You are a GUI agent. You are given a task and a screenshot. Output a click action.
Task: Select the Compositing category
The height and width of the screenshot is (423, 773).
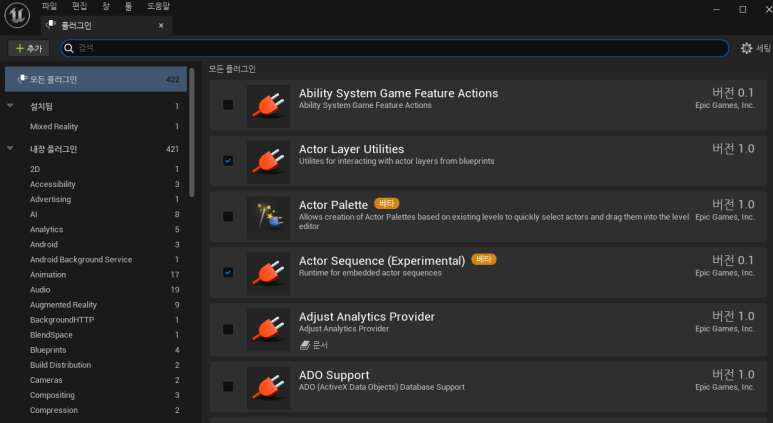tap(96, 395)
